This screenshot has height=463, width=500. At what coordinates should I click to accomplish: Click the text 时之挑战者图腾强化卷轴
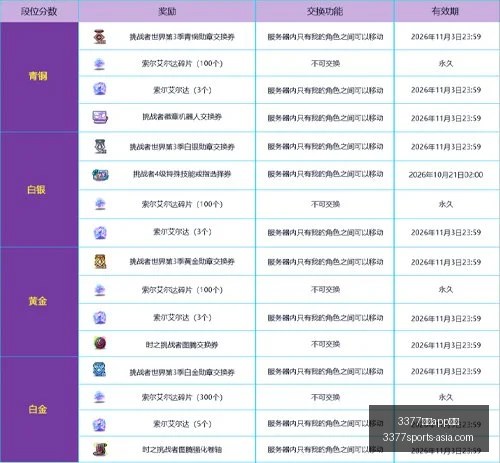click(182, 449)
